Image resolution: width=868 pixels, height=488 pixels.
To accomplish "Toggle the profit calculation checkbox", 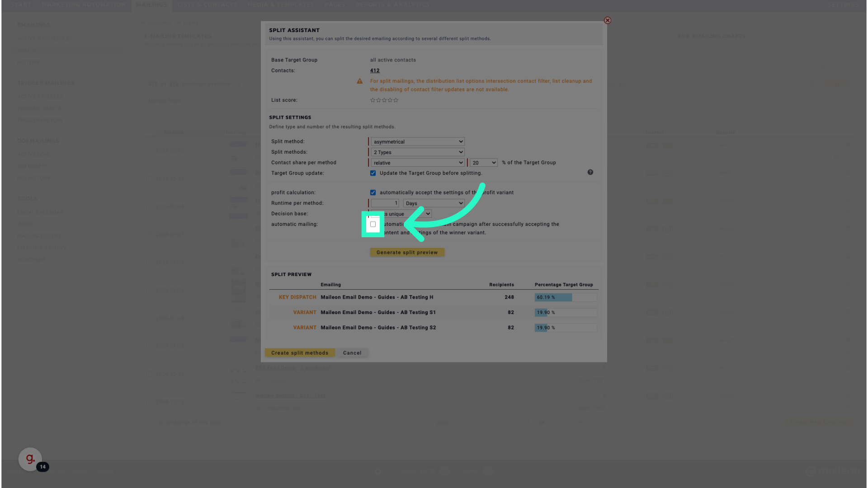I will tap(373, 192).
